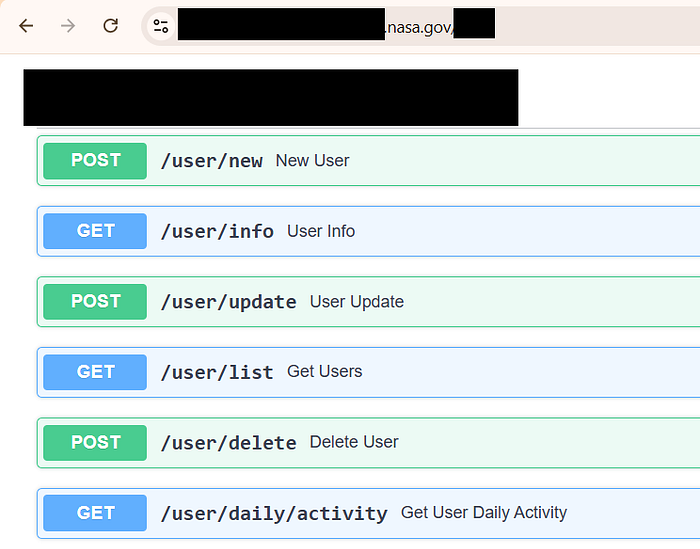Image resolution: width=700 pixels, height=549 pixels.
Task: Expand the /user/update endpoint path
Action: (x=229, y=302)
